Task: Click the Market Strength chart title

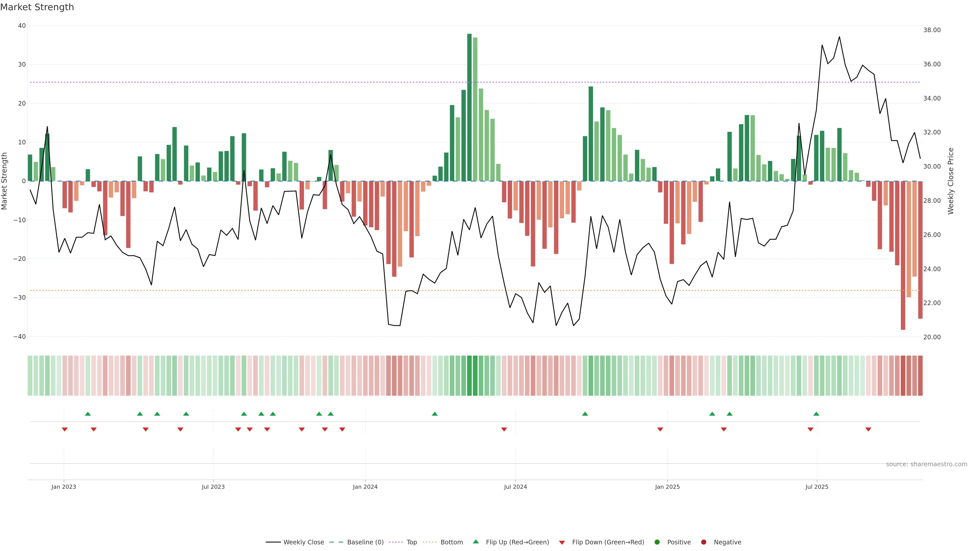Action: tap(37, 7)
